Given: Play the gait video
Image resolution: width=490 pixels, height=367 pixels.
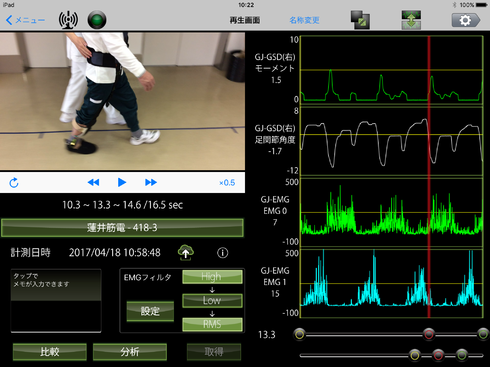Looking at the screenshot, I should [122, 182].
